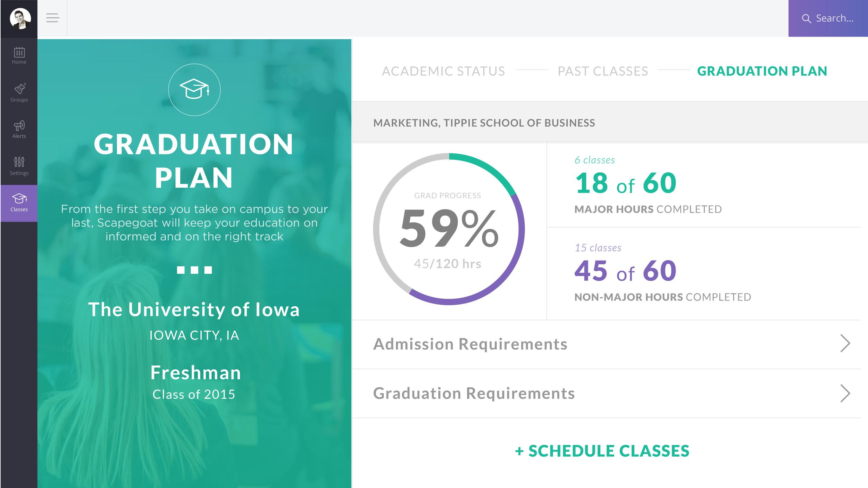Open the Groups icon in sidebar

pyautogui.click(x=19, y=89)
